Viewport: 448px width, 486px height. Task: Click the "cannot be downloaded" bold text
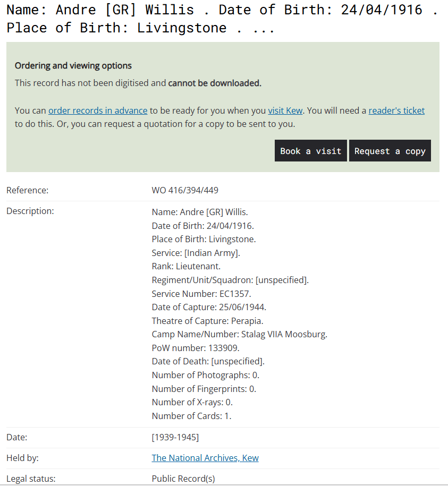[x=215, y=83]
